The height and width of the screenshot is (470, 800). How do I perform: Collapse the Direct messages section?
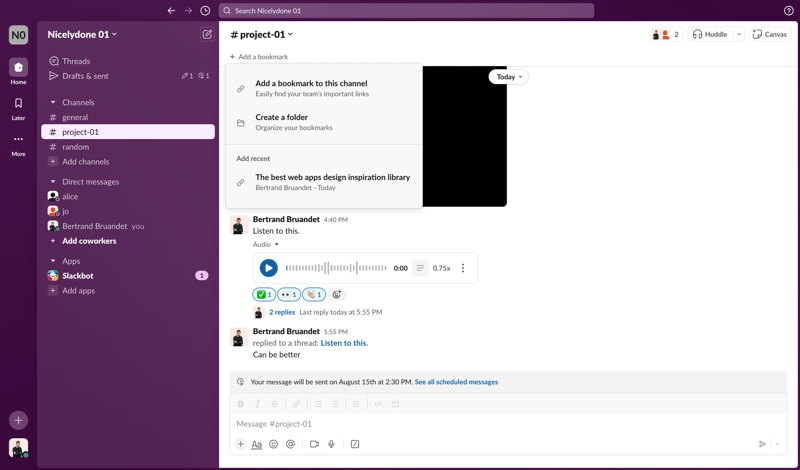(x=53, y=182)
